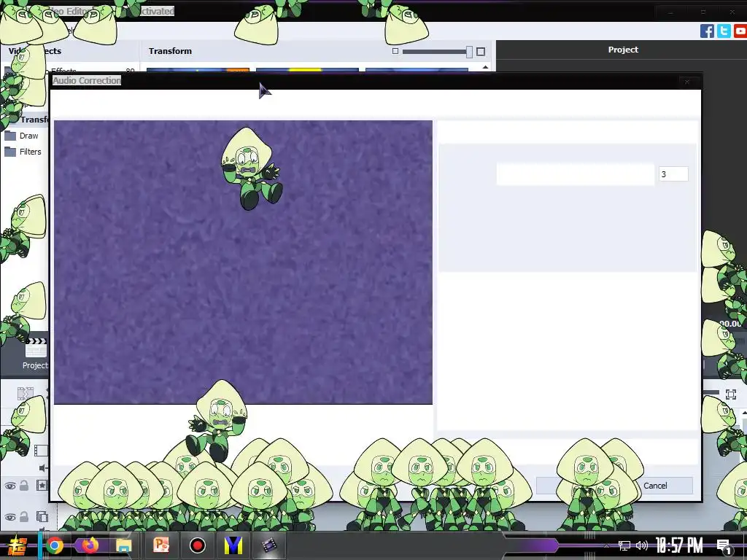Open the YouTube link icon

(x=740, y=31)
